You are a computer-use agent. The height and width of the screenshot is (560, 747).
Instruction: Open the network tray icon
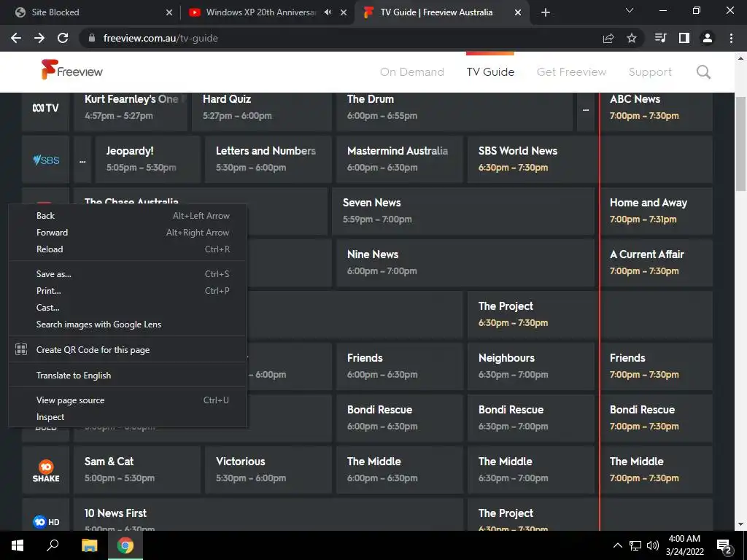[635, 545]
